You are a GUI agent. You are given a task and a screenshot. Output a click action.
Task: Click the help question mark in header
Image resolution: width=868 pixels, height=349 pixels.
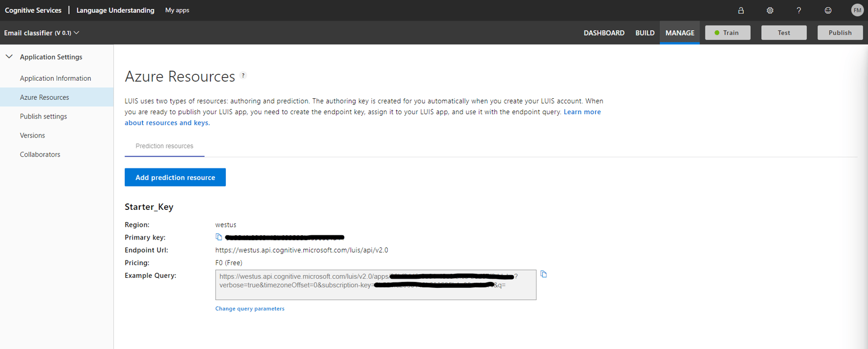[798, 11]
